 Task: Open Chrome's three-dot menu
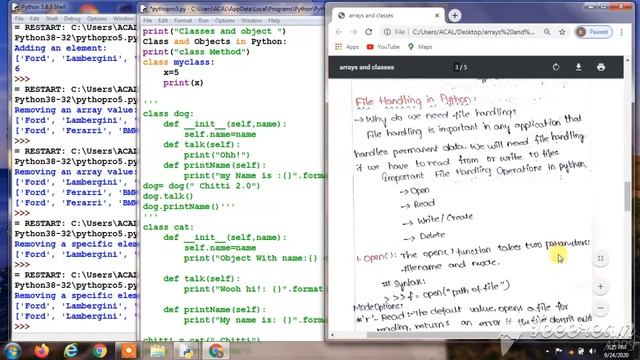622,32
